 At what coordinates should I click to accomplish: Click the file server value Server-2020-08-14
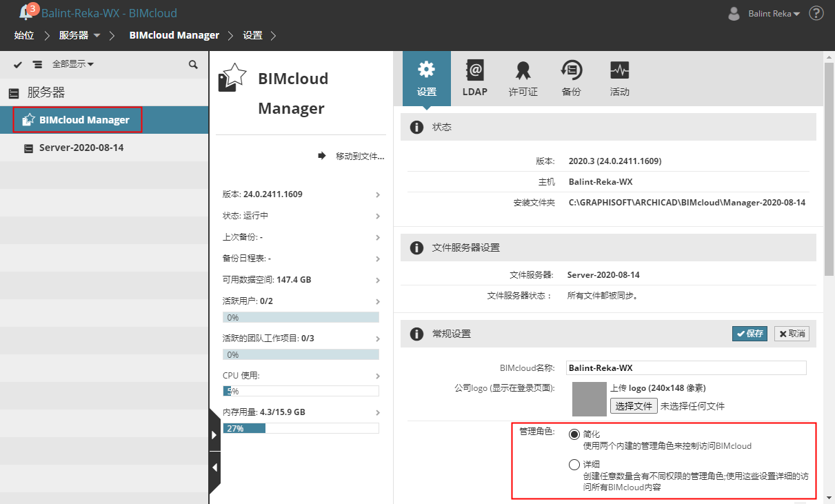pos(603,275)
